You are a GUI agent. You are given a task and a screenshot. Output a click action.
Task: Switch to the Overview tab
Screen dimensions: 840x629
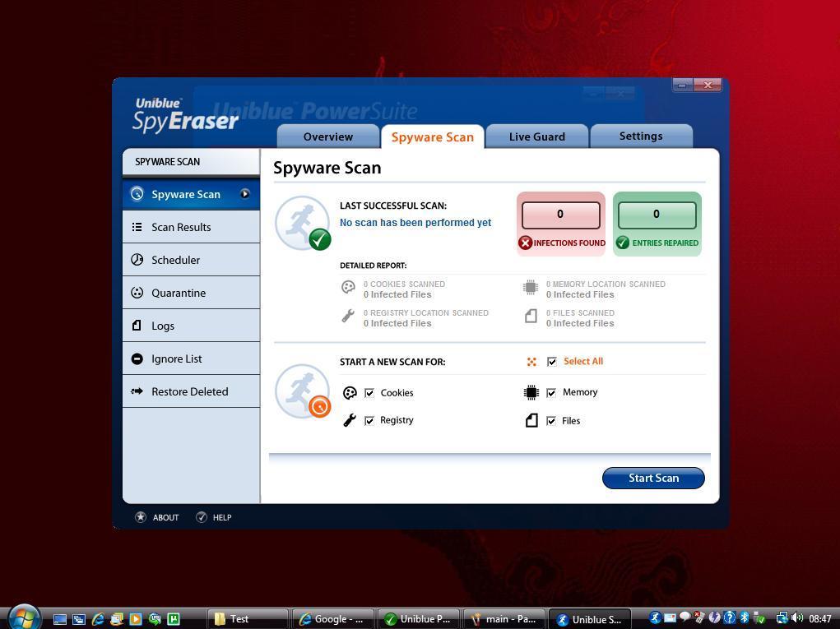tap(328, 136)
